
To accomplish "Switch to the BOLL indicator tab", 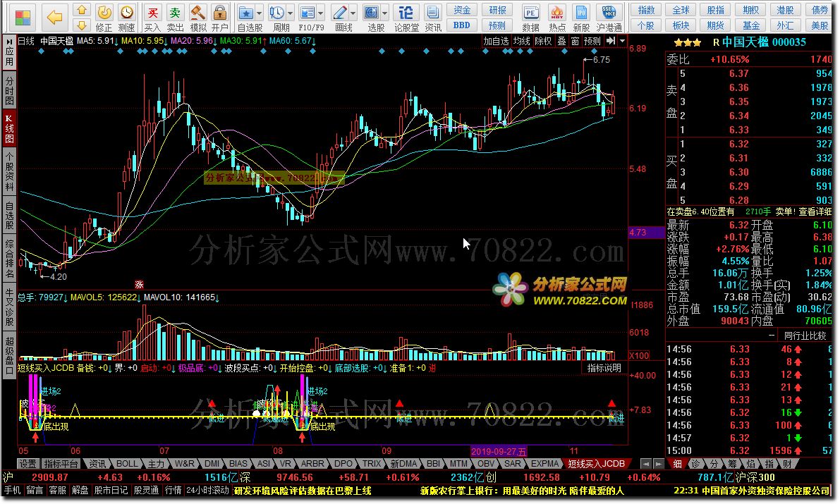I will point(126,464).
